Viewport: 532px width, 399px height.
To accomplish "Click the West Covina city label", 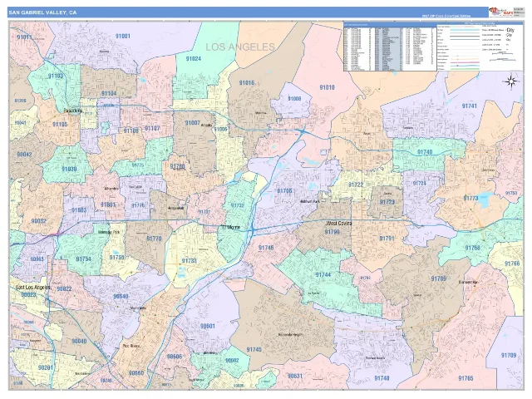I will tap(338, 224).
